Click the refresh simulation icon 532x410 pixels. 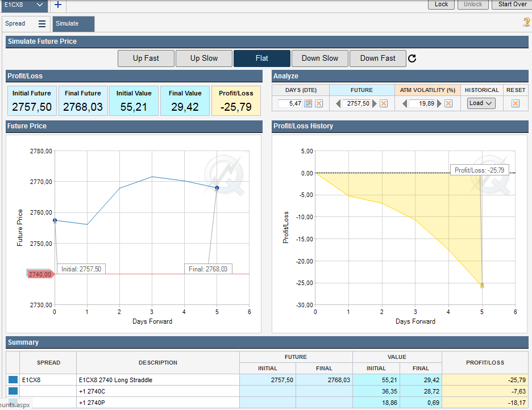coord(413,58)
